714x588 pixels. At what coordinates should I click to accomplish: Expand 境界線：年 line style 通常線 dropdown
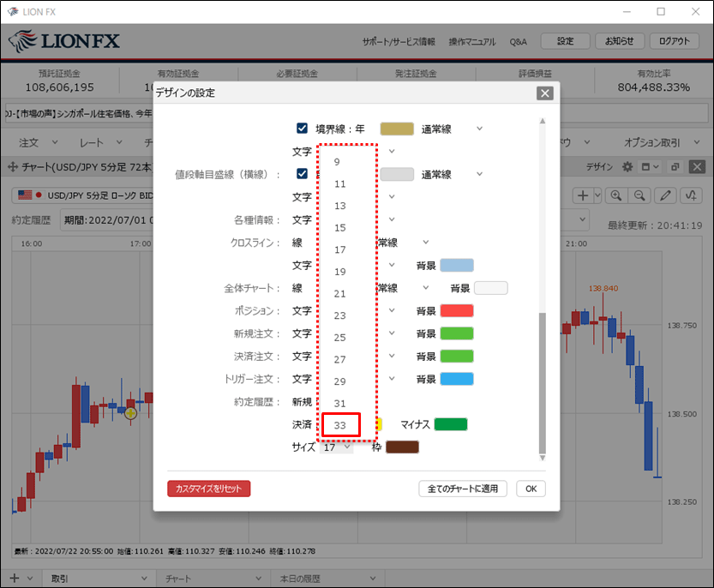[x=479, y=129]
